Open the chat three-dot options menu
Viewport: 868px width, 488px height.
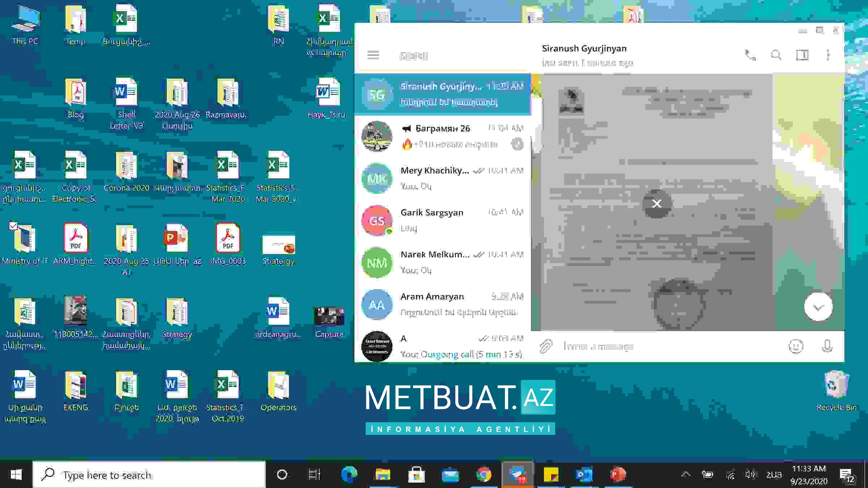click(828, 55)
